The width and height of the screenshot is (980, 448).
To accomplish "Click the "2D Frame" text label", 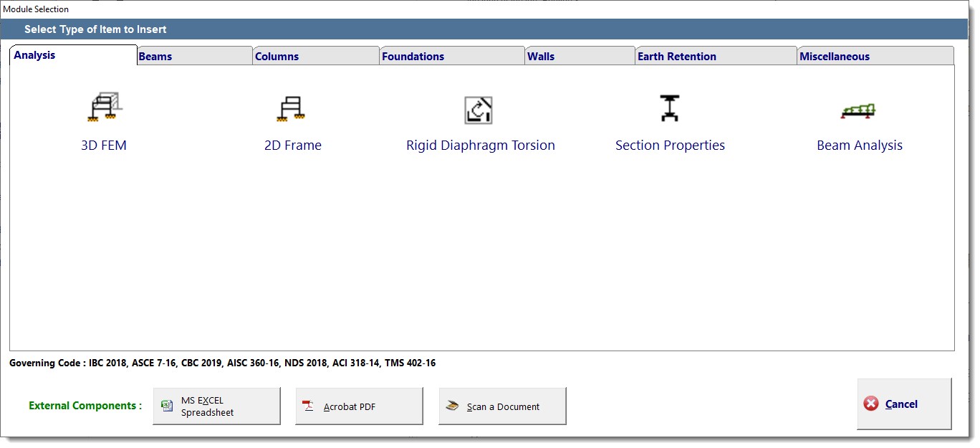I will tap(292, 146).
